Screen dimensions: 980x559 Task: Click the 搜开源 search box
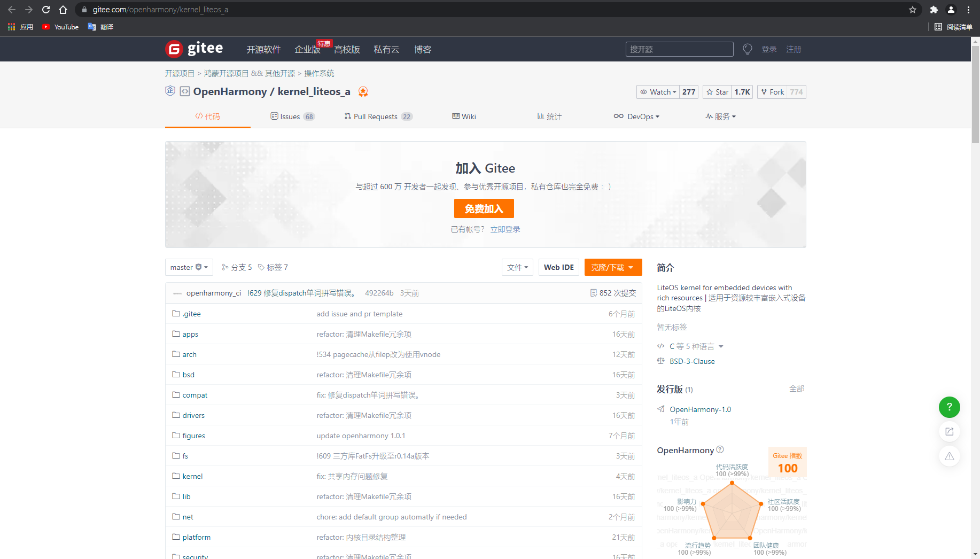pyautogui.click(x=680, y=49)
